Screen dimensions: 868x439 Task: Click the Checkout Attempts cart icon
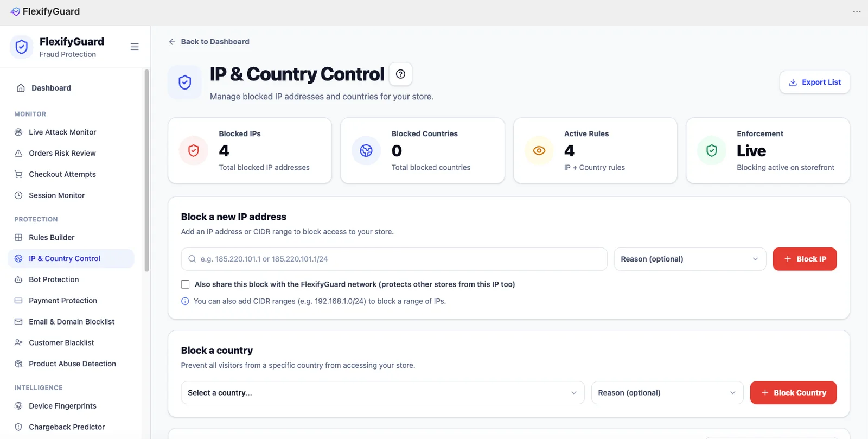tap(18, 174)
